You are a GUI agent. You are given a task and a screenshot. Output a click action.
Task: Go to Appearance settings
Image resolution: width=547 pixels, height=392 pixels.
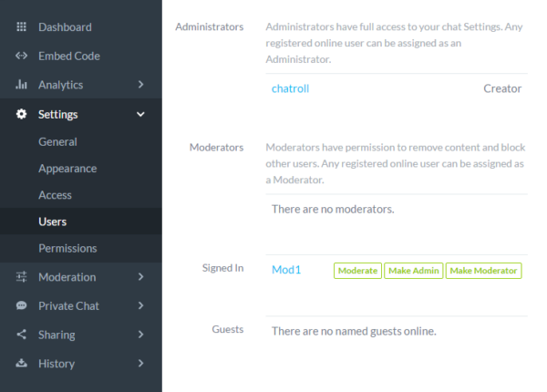point(67,169)
